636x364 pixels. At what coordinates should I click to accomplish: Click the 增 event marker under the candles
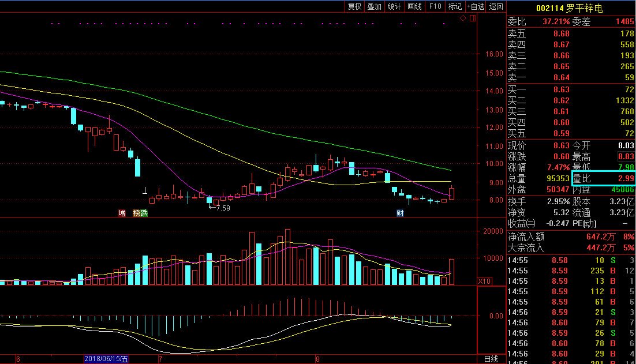pyautogui.click(x=122, y=213)
